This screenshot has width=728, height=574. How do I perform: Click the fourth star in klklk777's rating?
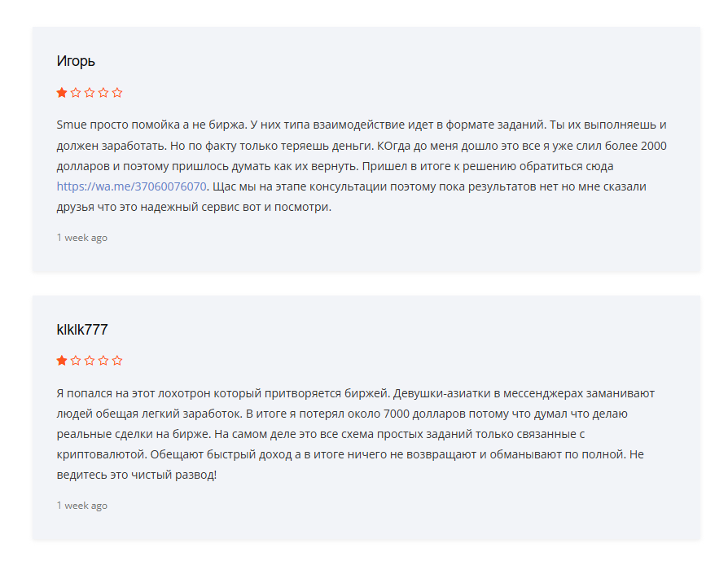[x=103, y=360]
